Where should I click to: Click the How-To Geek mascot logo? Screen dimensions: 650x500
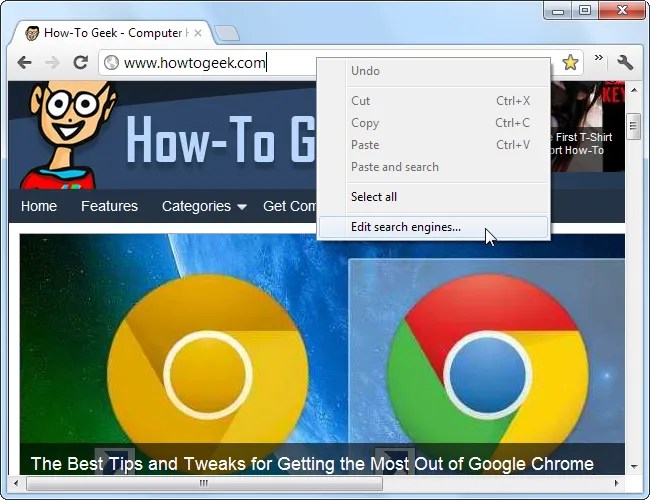pos(68,135)
